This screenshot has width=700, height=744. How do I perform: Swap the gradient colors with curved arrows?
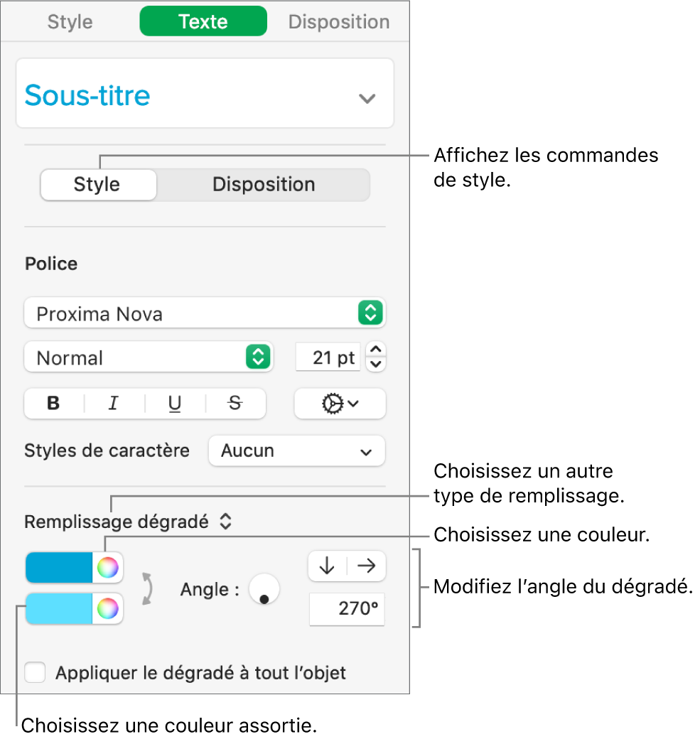click(x=148, y=589)
